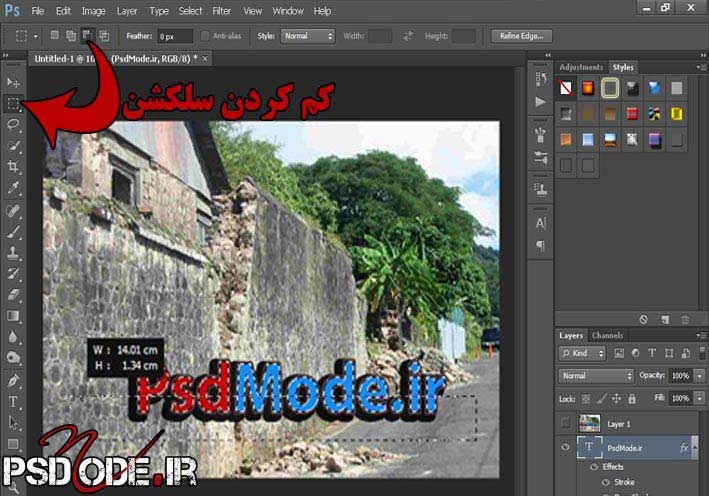709x496 pixels.
Task: Select the History Brush tool
Action: point(13,274)
